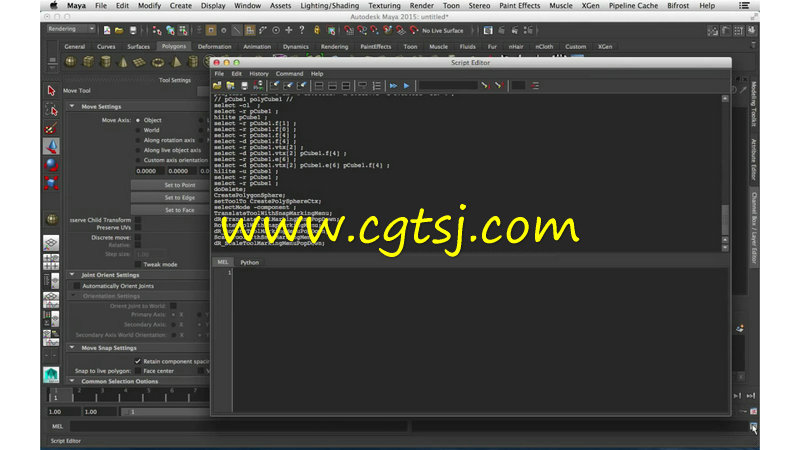800x450 pixels.
Task: Click first Move axis value field
Action: click(x=149, y=171)
